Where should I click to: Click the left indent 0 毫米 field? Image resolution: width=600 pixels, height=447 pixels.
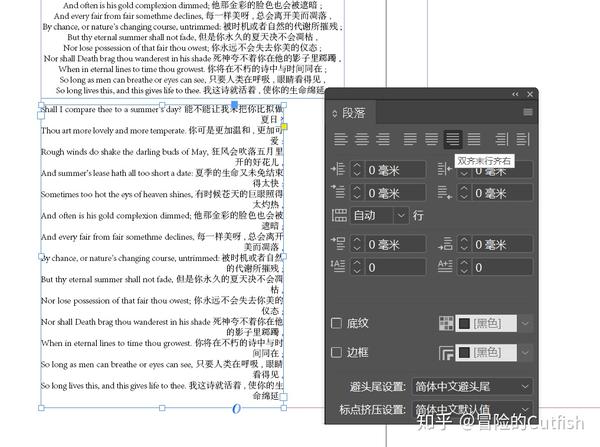click(395, 170)
